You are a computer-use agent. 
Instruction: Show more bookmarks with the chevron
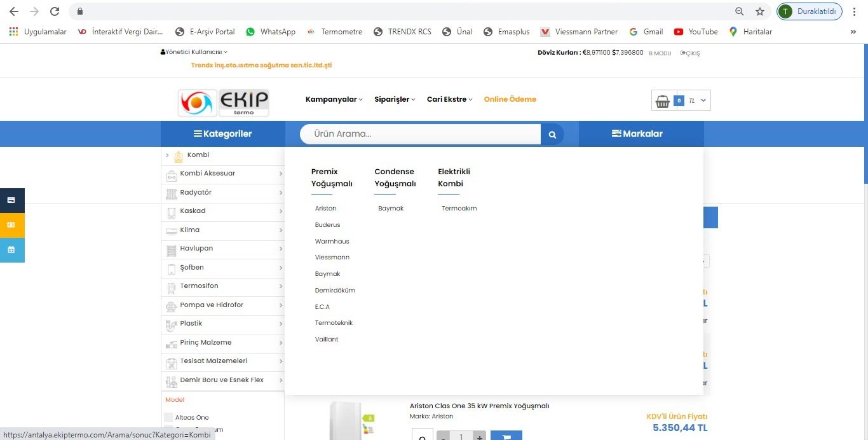pos(853,32)
